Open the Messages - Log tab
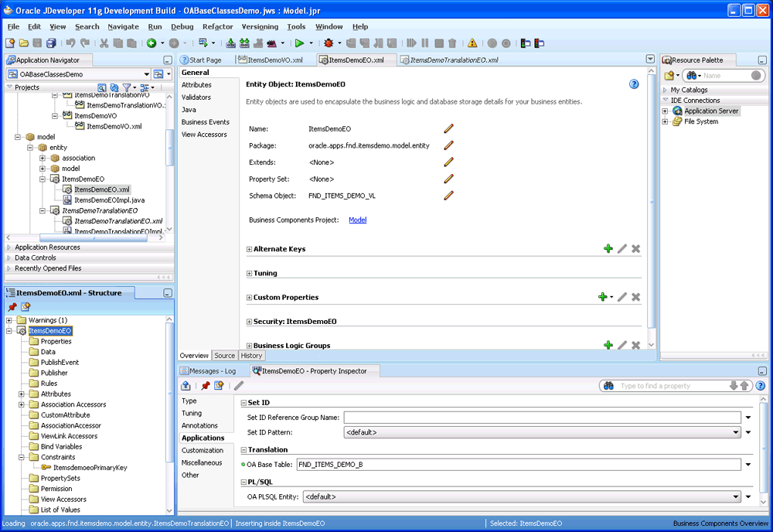773x532 pixels. 208,370
